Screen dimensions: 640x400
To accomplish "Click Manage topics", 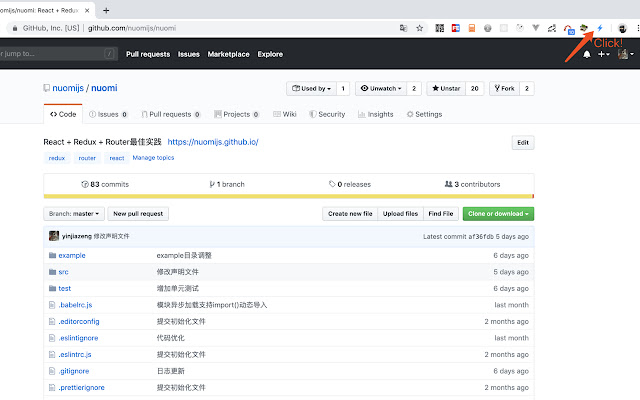I will pyautogui.click(x=153, y=158).
